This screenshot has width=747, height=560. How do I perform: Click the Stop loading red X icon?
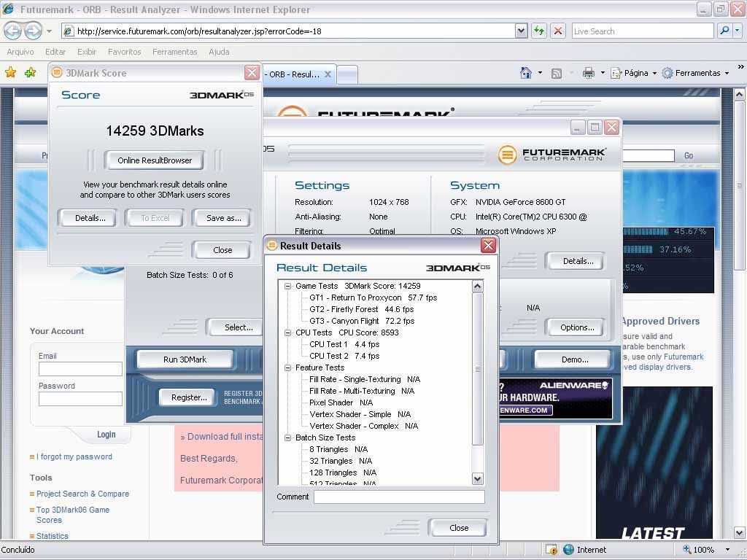pos(558,31)
